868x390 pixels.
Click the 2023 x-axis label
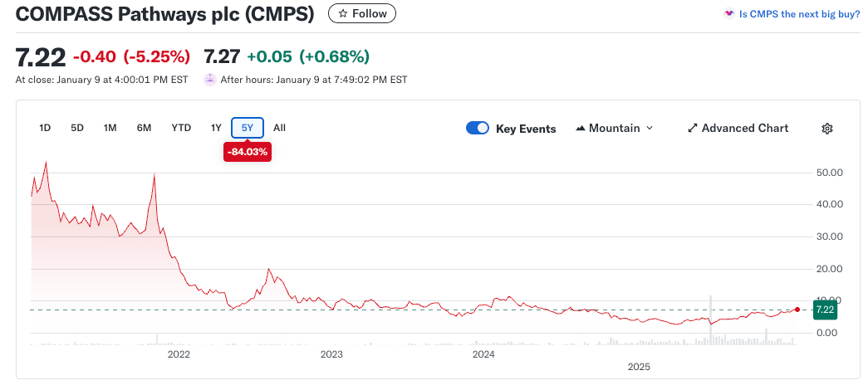point(331,354)
